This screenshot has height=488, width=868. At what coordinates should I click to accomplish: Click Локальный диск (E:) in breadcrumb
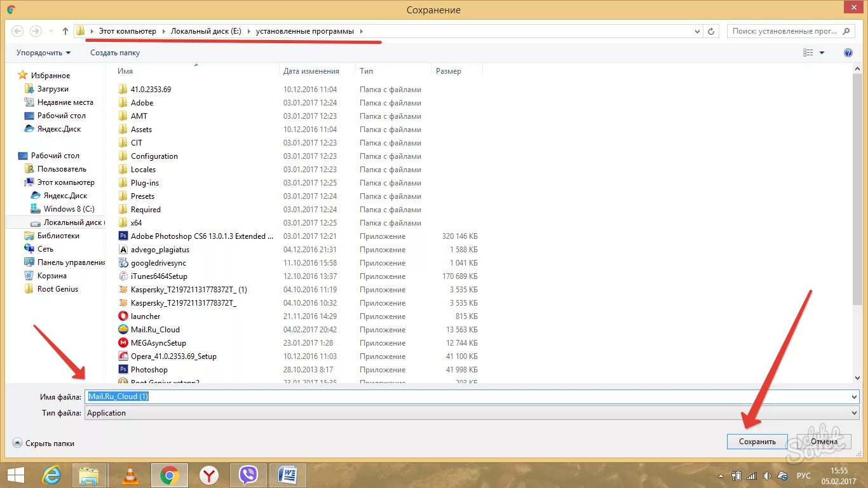[206, 30]
